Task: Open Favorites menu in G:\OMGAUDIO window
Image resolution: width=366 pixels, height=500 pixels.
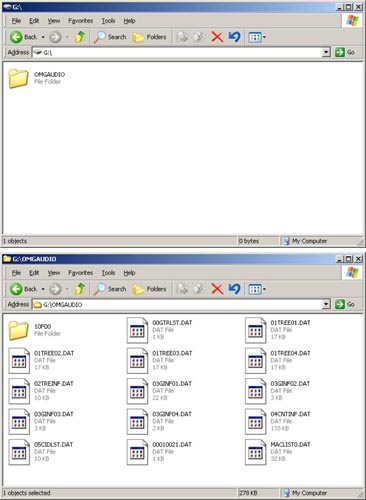Action: (x=80, y=273)
